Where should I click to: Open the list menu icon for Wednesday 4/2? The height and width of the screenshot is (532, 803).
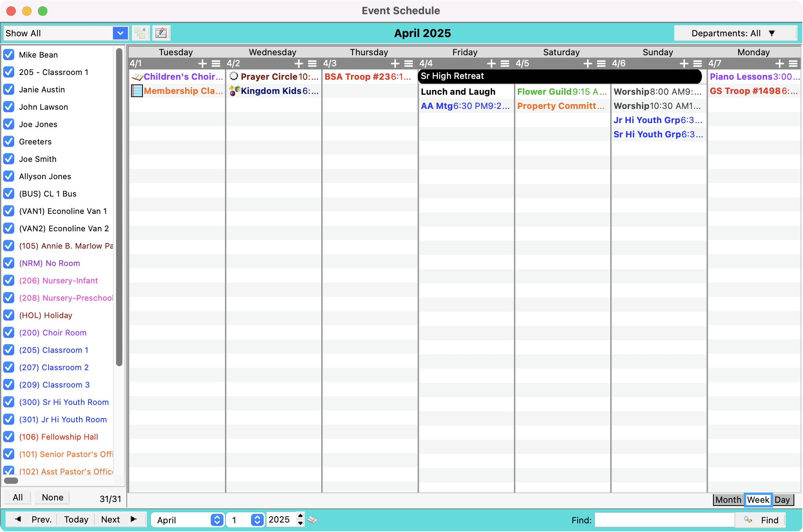click(x=312, y=64)
